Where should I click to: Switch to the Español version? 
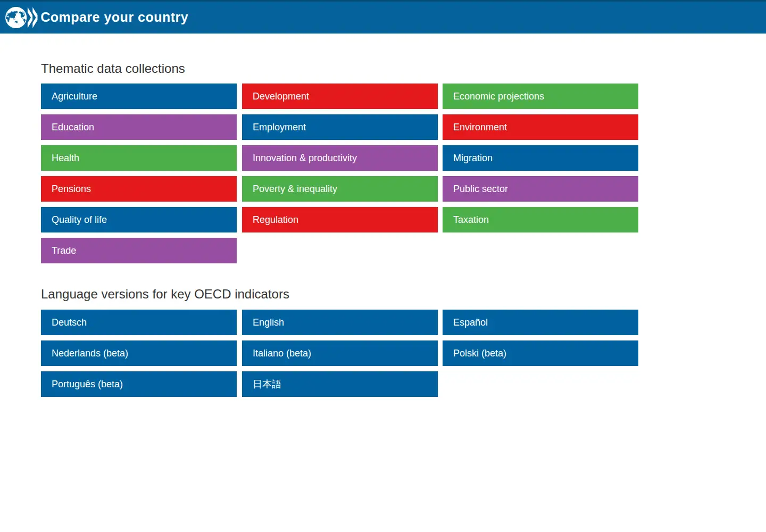(x=540, y=322)
